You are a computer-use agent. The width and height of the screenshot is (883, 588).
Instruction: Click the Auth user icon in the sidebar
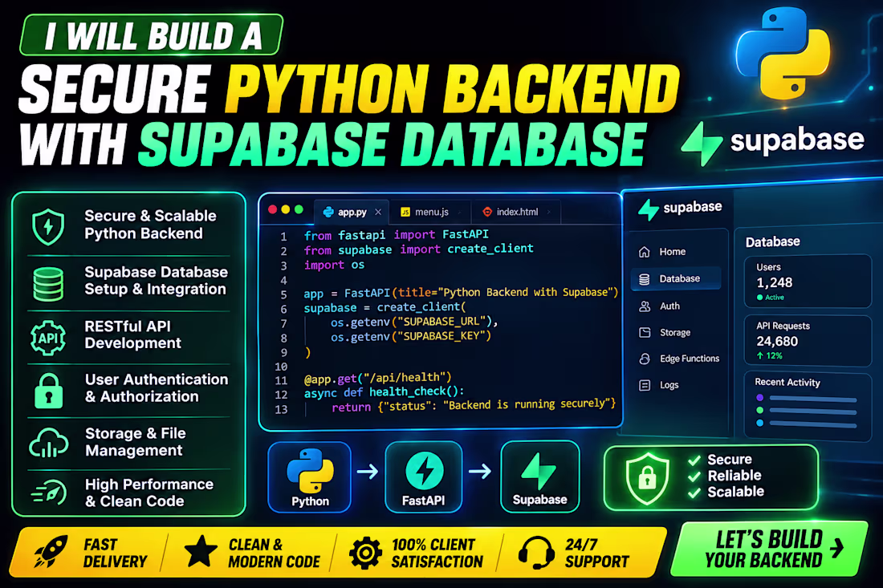tap(645, 306)
